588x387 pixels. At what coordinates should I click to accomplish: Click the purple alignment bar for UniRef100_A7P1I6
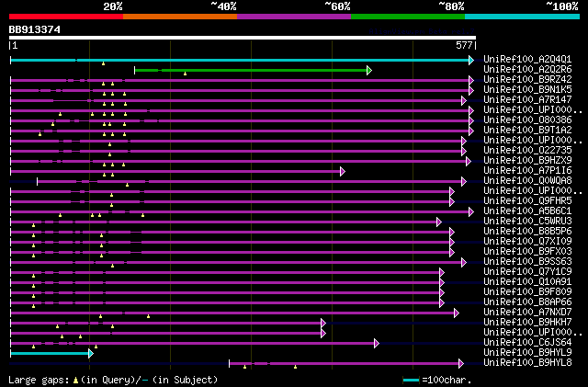[x=175, y=172]
